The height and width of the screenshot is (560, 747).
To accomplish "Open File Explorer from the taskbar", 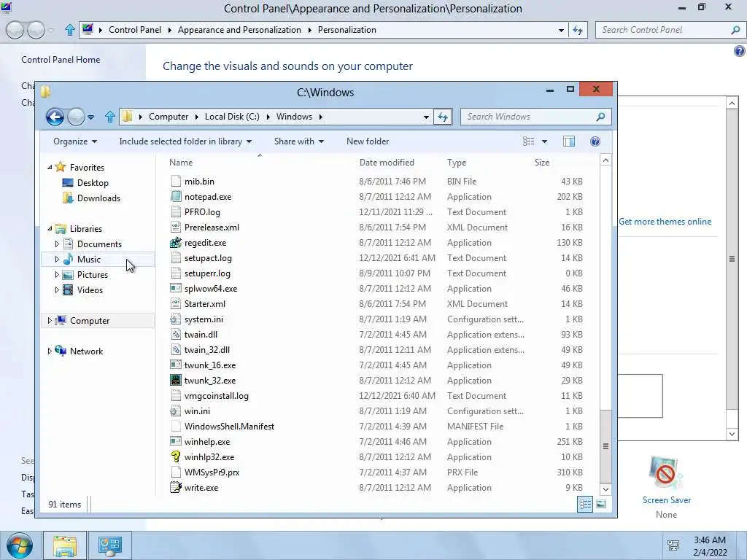I will (x=64, y=545).
